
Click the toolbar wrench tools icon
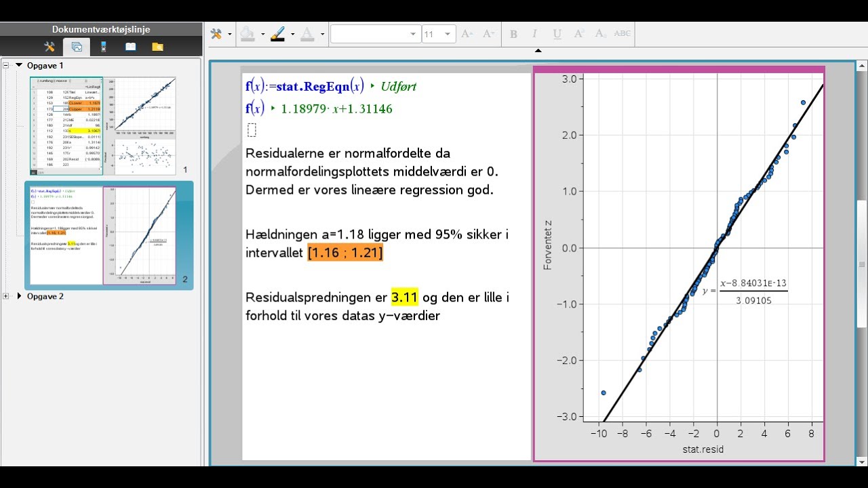tap(217, 34)
